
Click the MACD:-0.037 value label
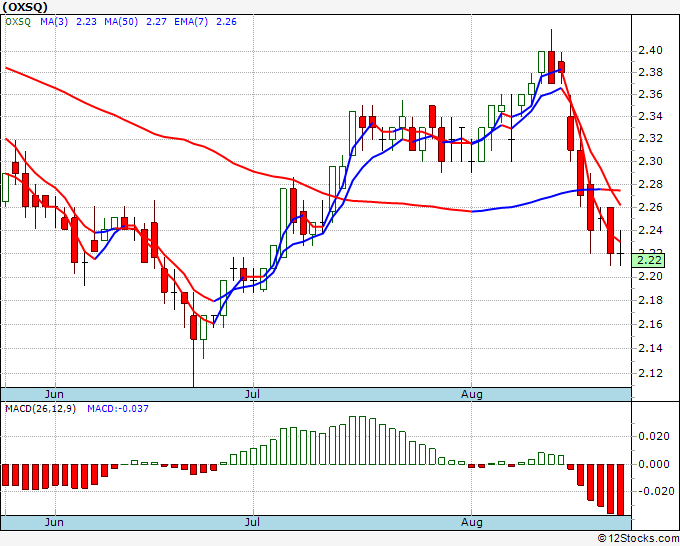click(118, 409)
